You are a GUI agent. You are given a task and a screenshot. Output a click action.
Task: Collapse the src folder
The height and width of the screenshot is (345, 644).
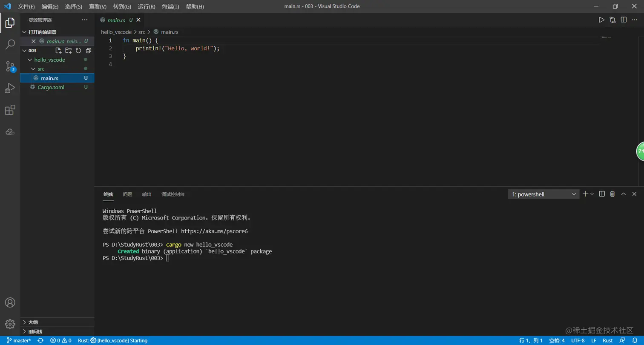pyautogui.click(x=57, y=69)
